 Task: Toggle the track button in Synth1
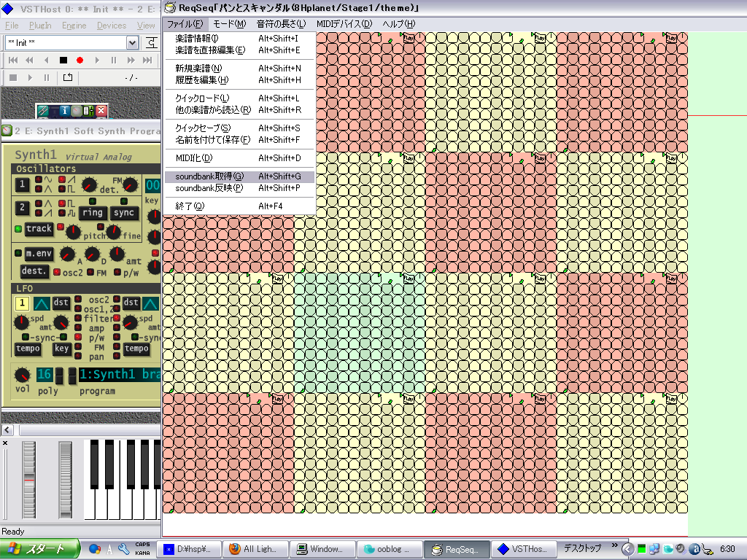[39, 228]
